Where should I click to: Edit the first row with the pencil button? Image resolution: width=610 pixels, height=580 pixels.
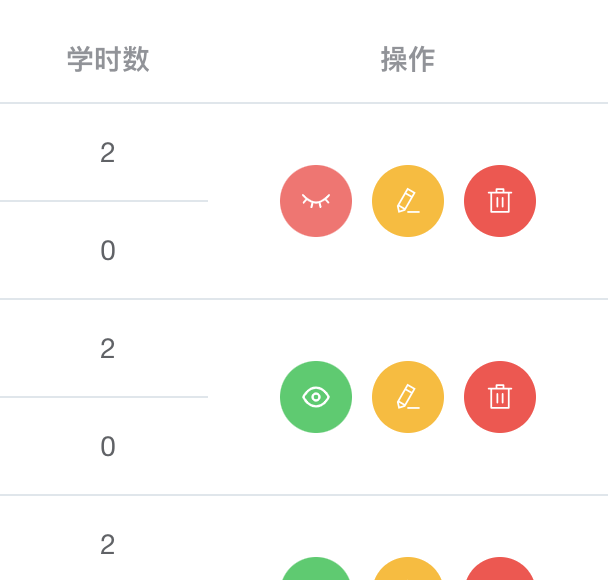pos(408,201)
